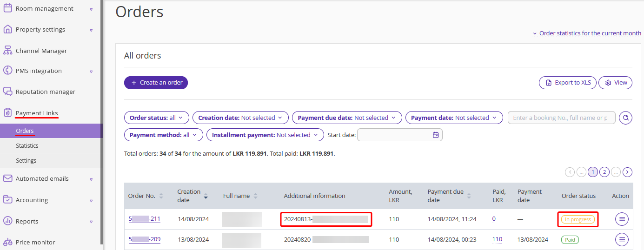Sort table by Creation date arrows
The width and height of the screenshot is (644, 250).
coord(206,196)
